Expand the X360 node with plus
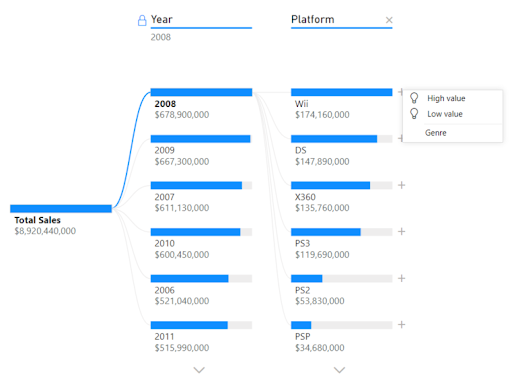The height and width of the screenshot is (385, 512). [x=401, y=185]
